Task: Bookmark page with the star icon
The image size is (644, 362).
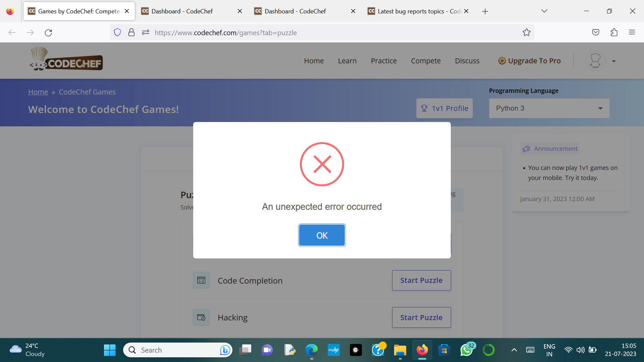Action: coord(526,33)
